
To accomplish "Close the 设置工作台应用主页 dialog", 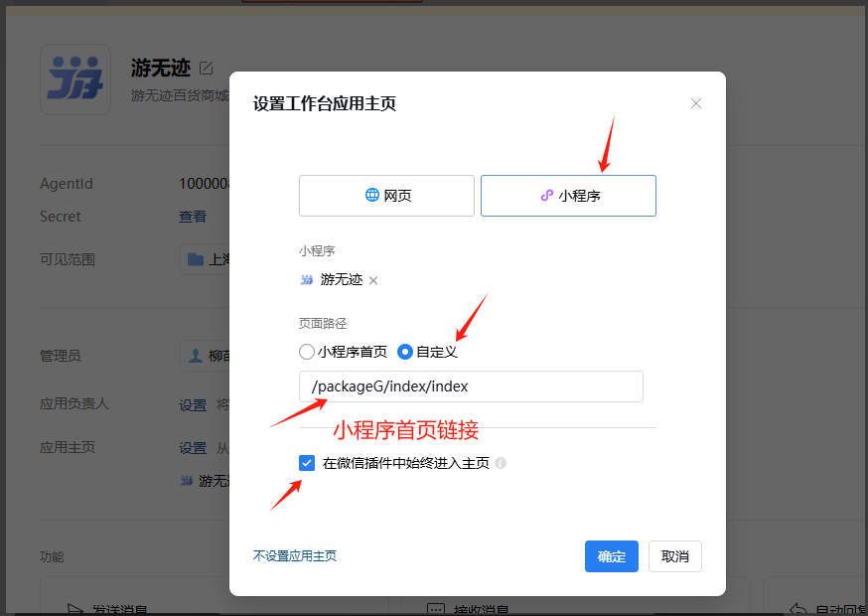I will [696, 103].
